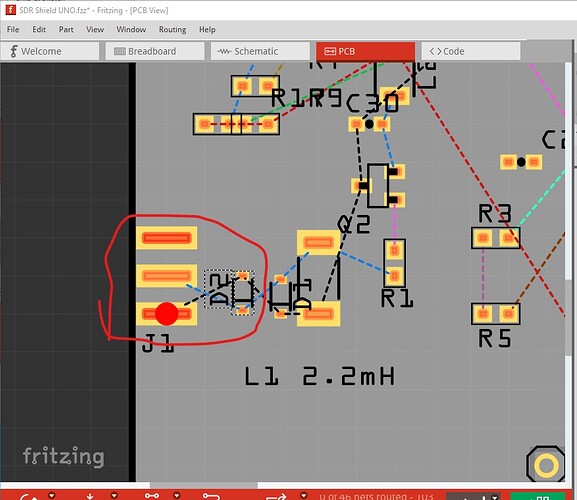
Task: Click the nets routed status text
Action: click(375, 496)
